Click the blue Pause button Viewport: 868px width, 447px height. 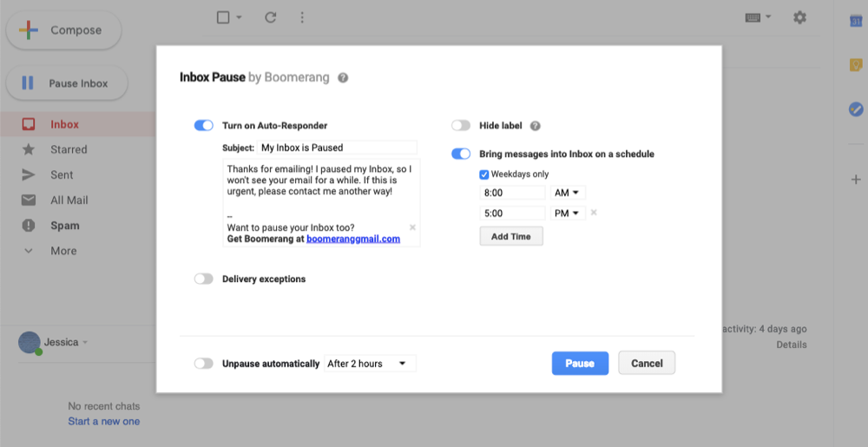coord(580,363)
